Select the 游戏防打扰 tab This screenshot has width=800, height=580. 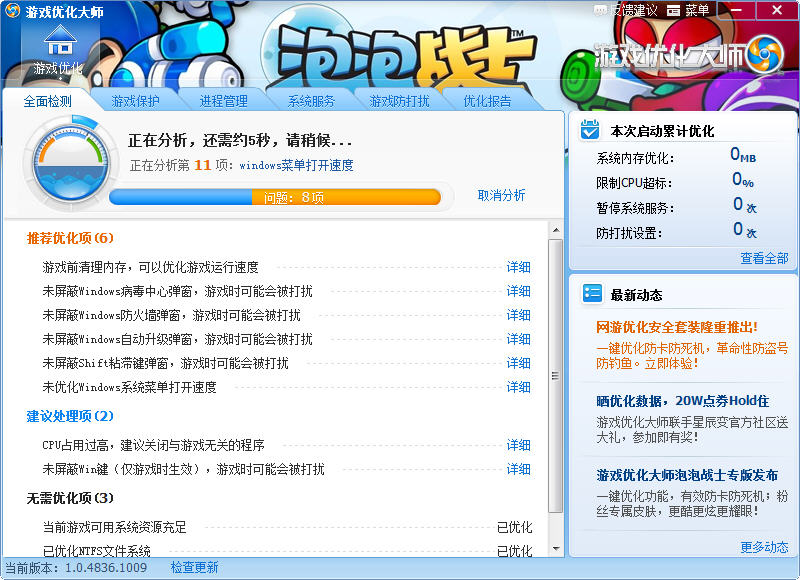tap(399, 101)
